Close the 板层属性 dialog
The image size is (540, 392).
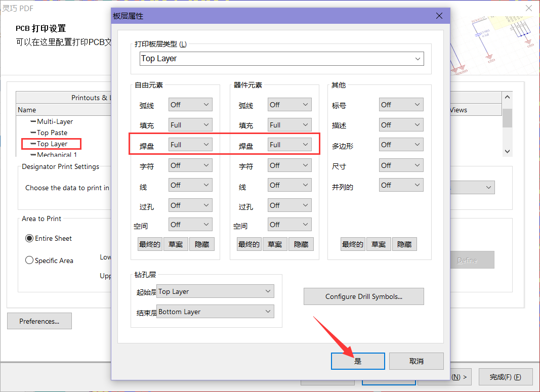pos(439,16)
